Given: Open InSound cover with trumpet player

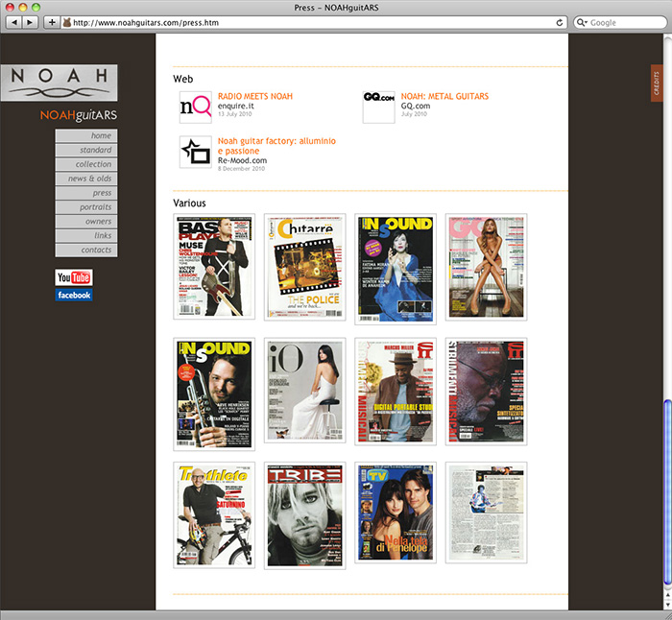Looking at the screenshot, I should click(x=214, y=394).
